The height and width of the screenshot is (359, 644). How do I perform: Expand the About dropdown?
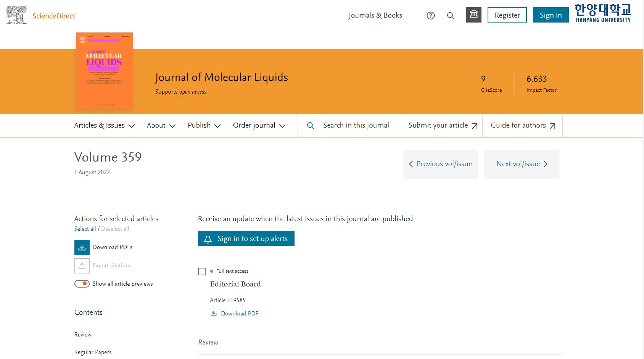pyautogui.click(x=161, y=125)
